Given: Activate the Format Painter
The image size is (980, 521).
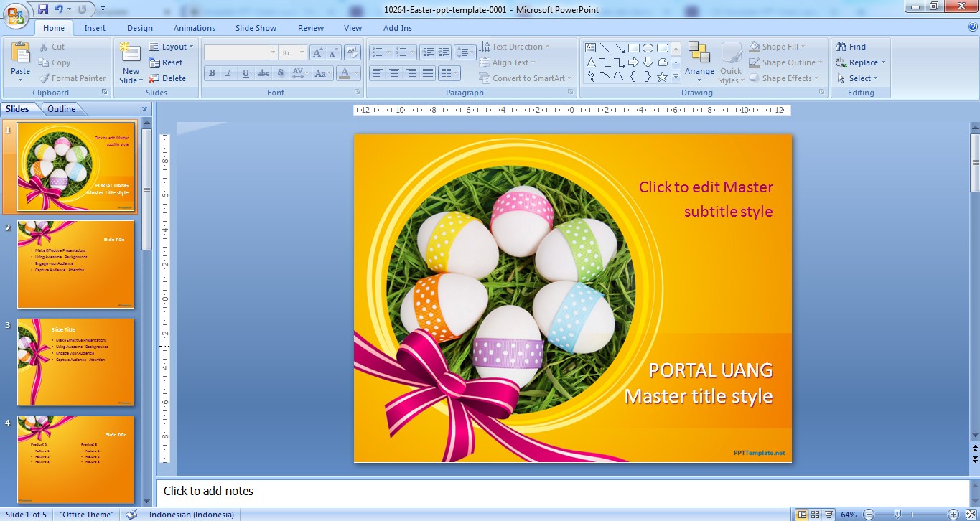Looking at the screenshot, I should [x=73, y=78].
